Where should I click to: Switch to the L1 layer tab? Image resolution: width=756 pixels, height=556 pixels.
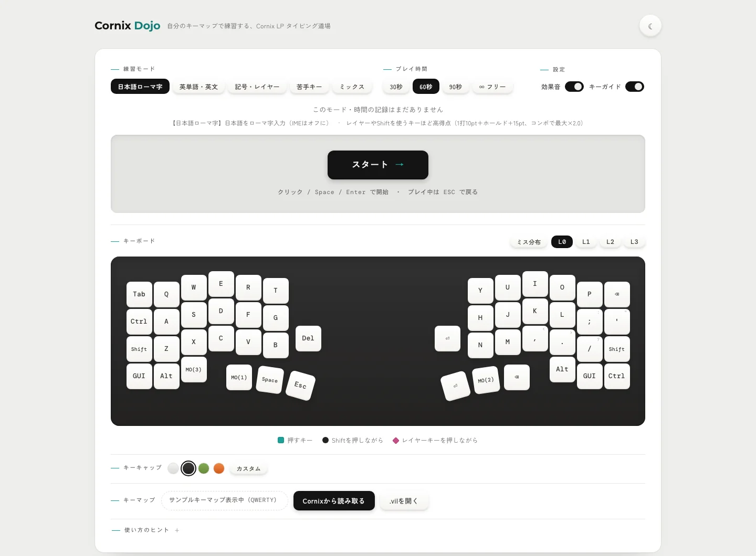point(586,242)
